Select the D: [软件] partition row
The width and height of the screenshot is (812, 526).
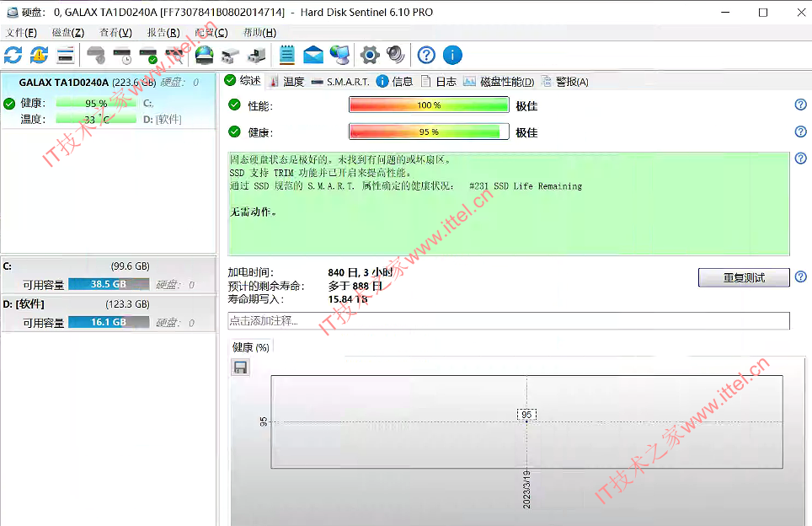pos(108,313)
